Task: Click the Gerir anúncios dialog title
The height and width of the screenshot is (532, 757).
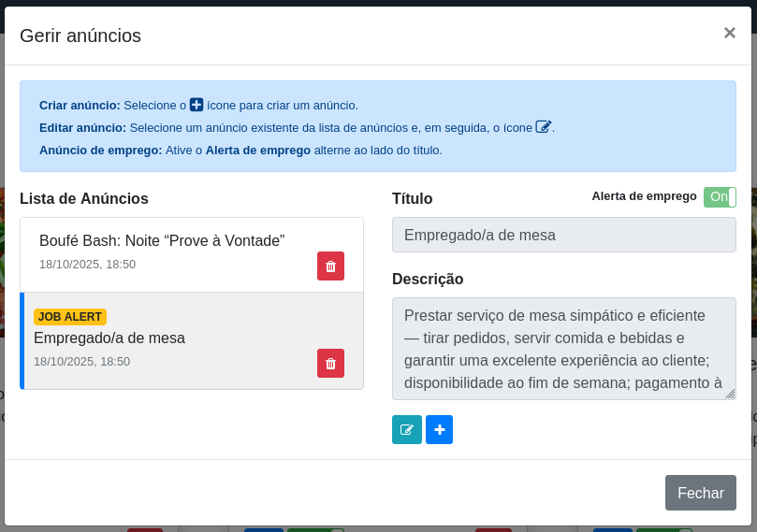Action: coord(80,36)
